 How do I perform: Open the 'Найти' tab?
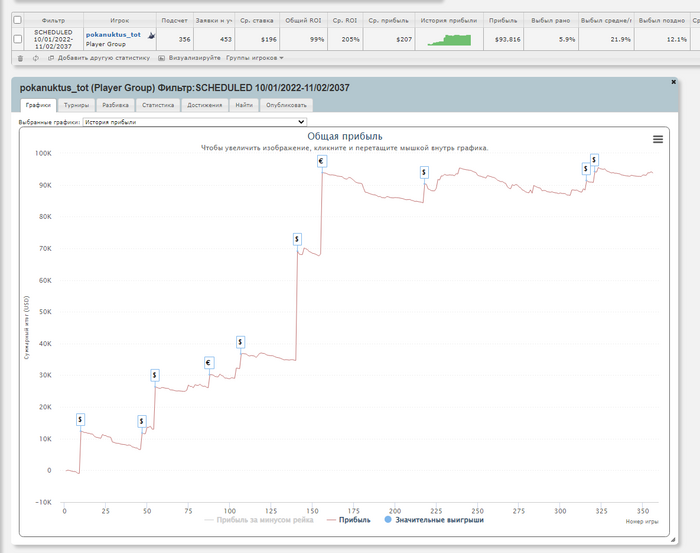click(244, 105)
